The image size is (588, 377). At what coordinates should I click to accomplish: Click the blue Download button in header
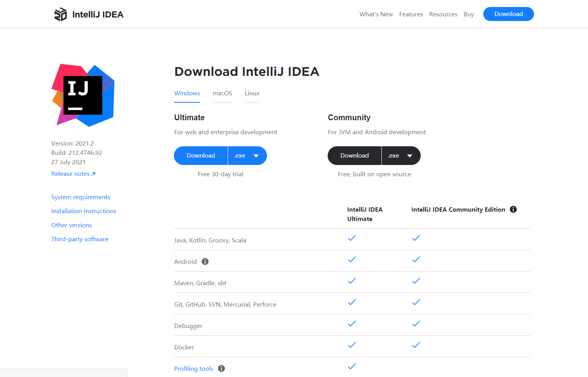coord(509,14)
